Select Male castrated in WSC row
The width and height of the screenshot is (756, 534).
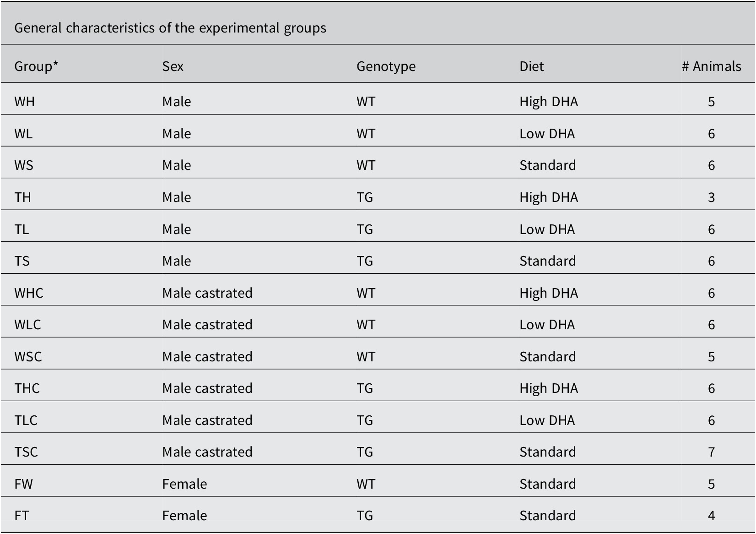(x=207, y=356)
